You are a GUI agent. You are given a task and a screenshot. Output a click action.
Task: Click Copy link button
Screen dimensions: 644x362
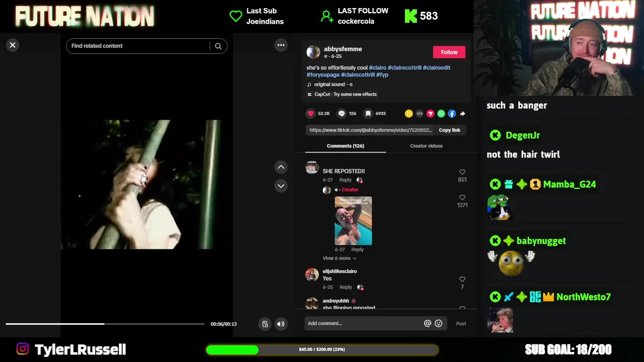click(x=449, y=130)
